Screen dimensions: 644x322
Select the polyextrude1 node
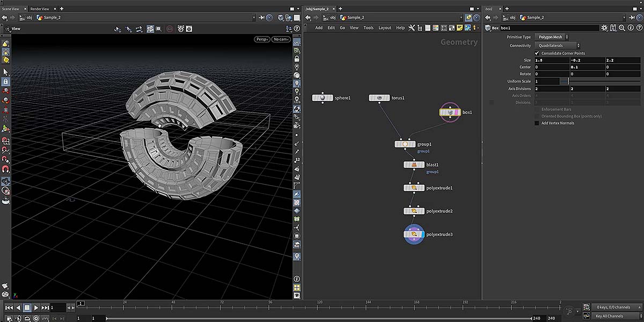click(414, 188)
